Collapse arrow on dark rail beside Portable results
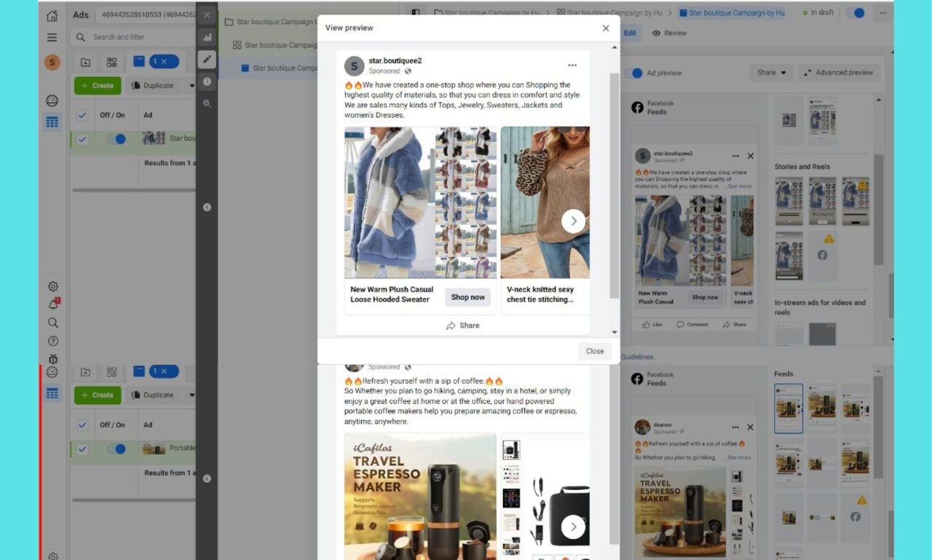 (207, 478)
